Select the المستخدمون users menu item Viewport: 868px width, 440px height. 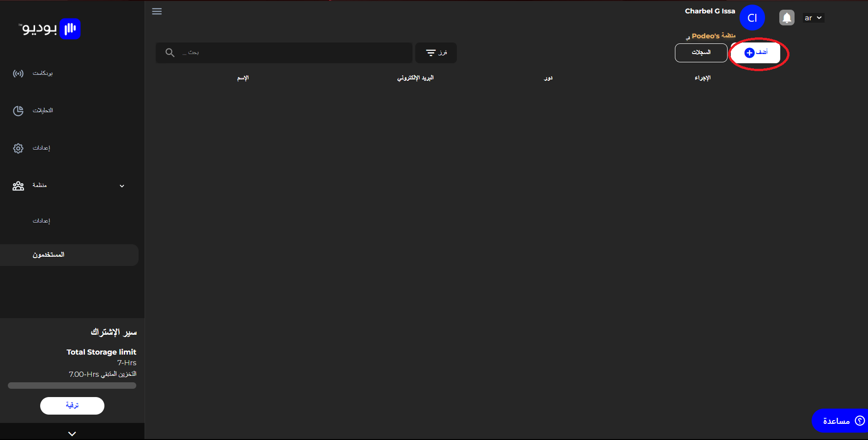point(69,255)
